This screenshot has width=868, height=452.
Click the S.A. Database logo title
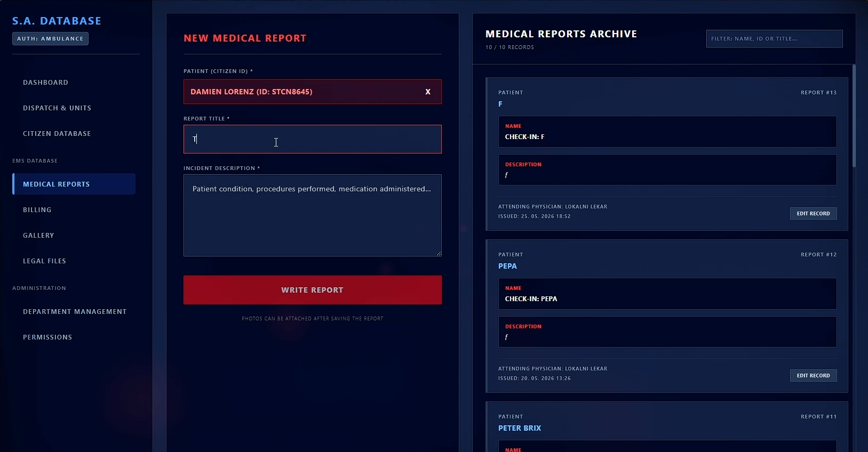[57, 21]
